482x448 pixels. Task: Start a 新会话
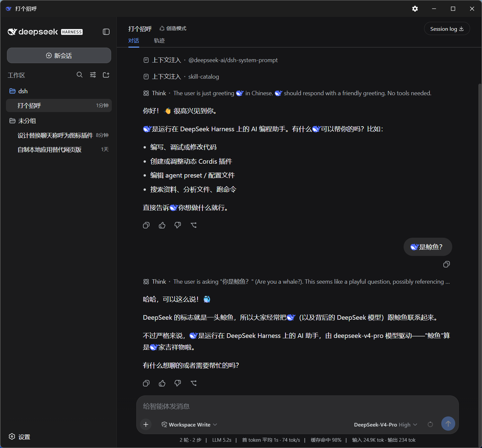pyautogui.click(x=59, y=56)
